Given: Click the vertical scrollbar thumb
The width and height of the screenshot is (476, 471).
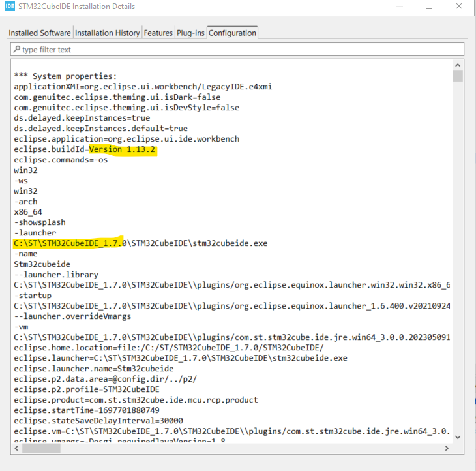Looking at the screenshot, I should 458,76.
